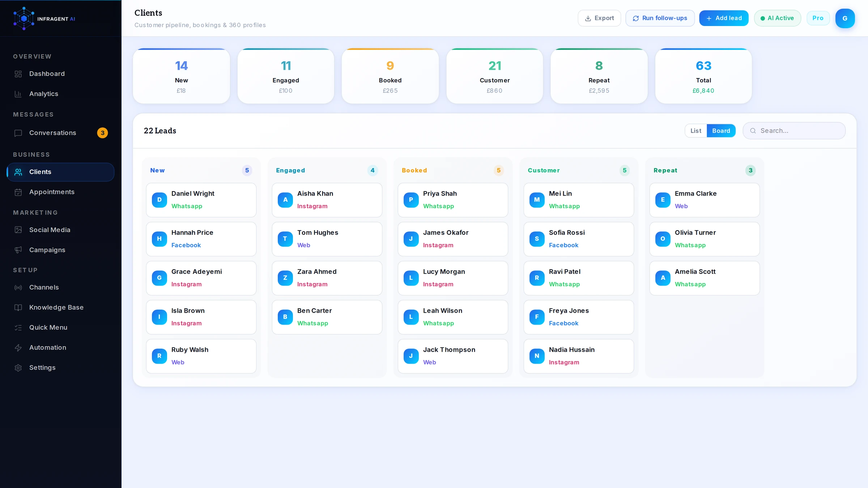Open the New stat card showing 14
868x488 pixels.
(x=181, y=76)
